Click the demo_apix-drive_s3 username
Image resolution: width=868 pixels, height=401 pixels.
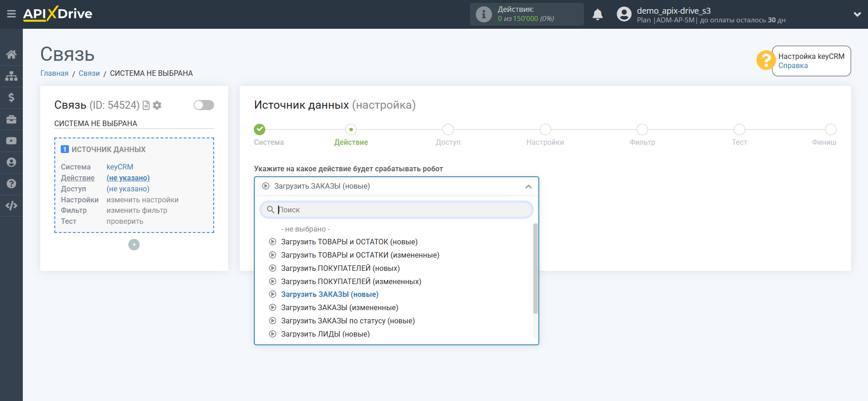pyautogui.click(x=673, y=11)
